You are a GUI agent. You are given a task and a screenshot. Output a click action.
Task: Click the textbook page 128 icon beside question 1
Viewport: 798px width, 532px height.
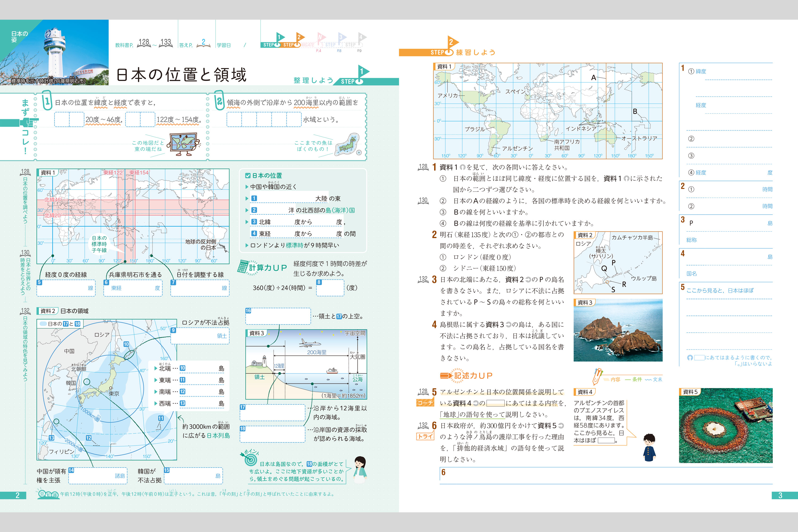click(x=423, y=167)
